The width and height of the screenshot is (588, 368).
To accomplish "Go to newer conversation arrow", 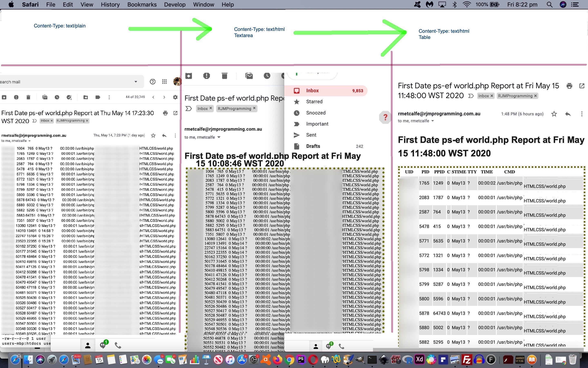I will 153,97.
